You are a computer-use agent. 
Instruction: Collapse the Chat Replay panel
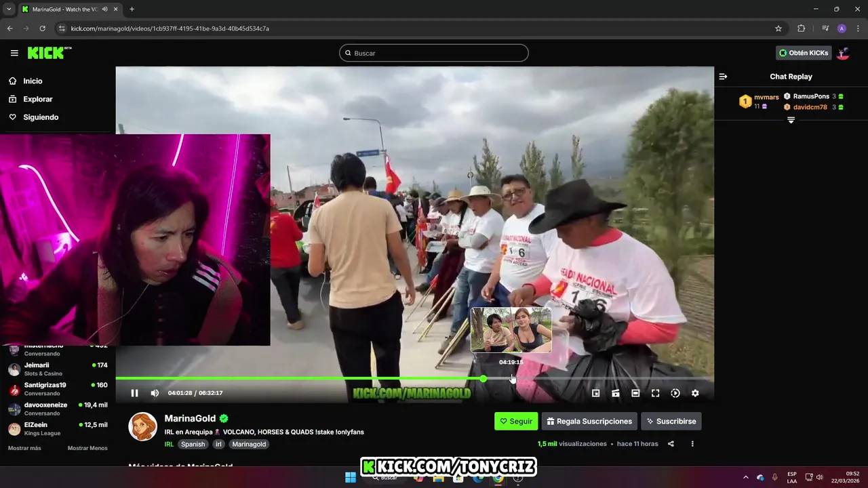723,77
